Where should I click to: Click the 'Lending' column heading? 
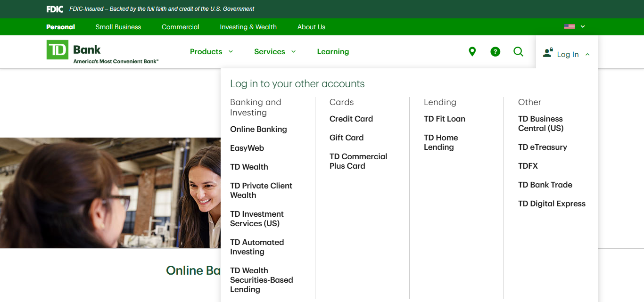tap(440, 102)
